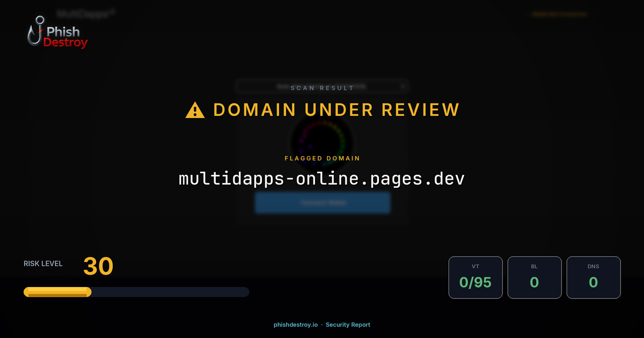Click the FLAGGED DOMAIN label
The height and width of the screenshot is (338, 644).
tap(322, 158)
